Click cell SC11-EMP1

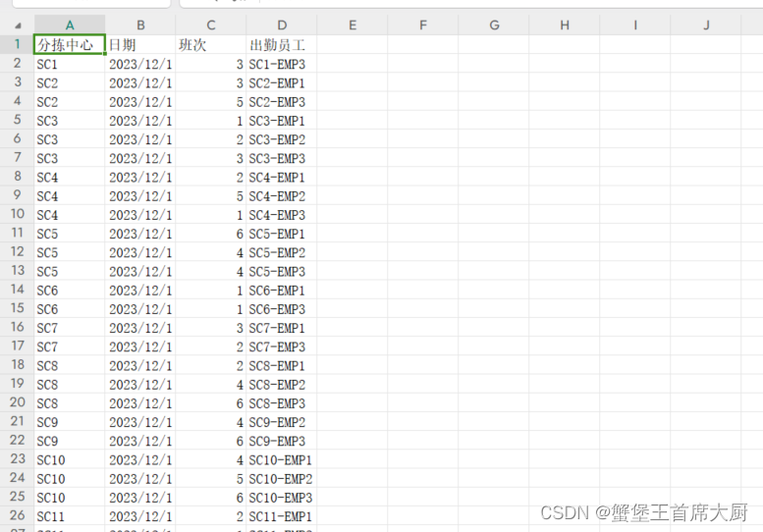[x=282, y=516]
